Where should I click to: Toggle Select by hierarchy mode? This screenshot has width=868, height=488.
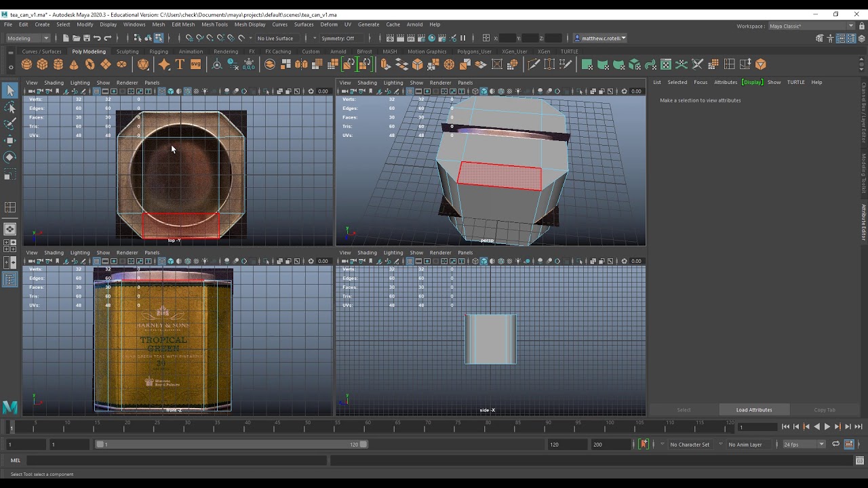138,38
